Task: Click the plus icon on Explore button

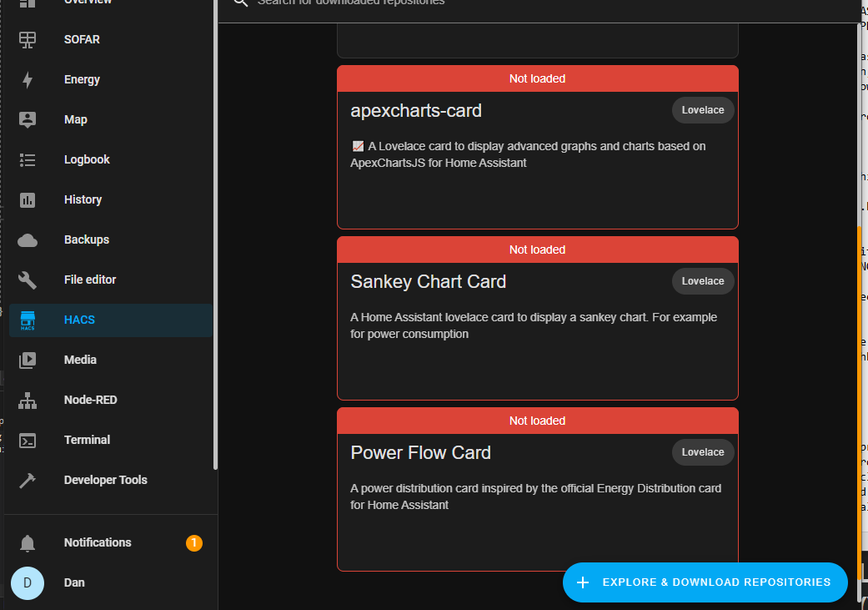Action: 582,582
